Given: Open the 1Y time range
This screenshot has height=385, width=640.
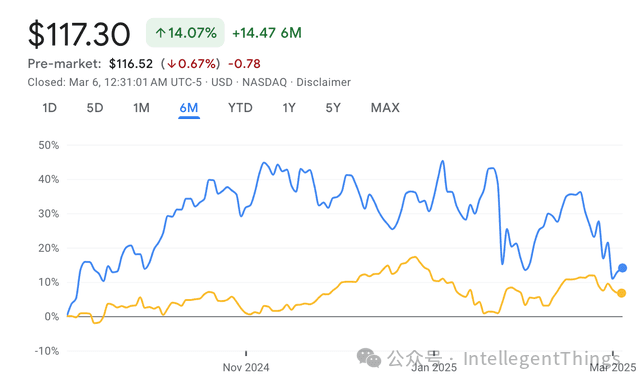Looking at the screenshot, I should (289, 108).
